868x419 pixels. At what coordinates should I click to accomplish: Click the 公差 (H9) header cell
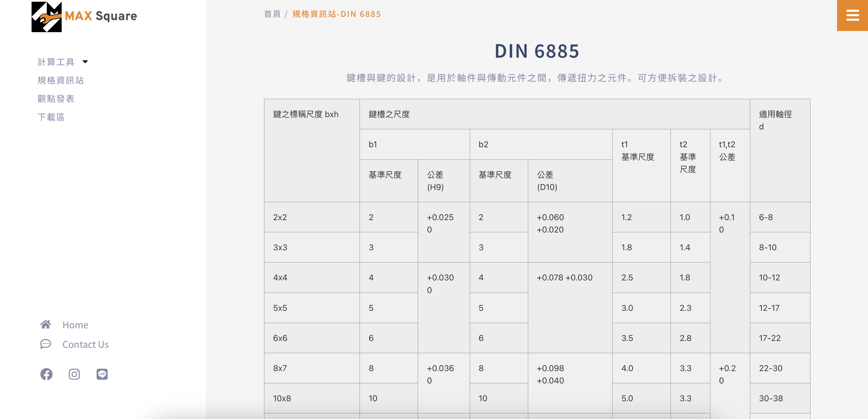pyautogui.click(x=444, y=181)
